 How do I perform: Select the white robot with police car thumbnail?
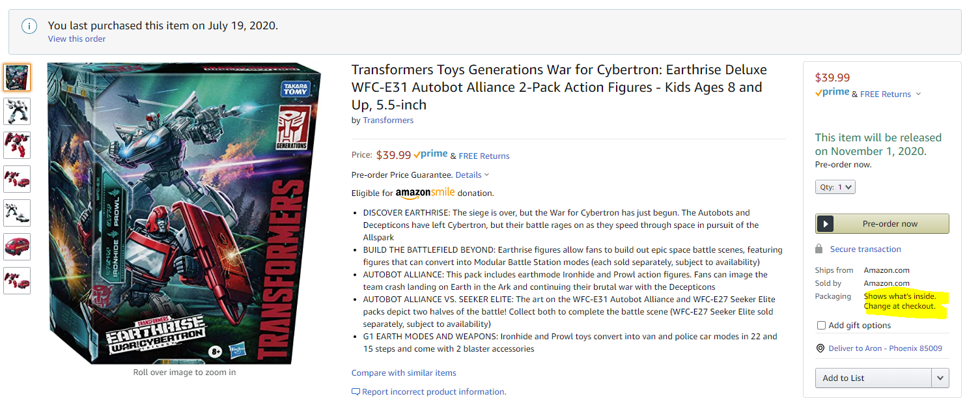[x=17, y=213]
